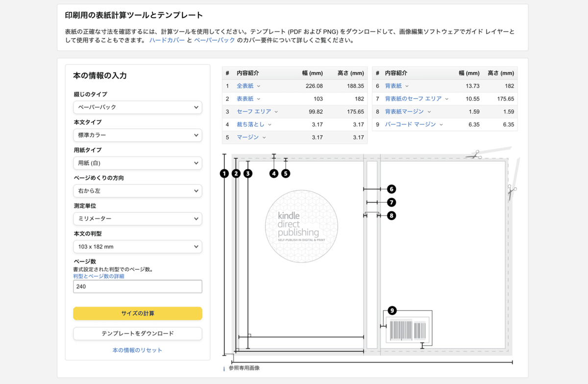Screen dimensions: 588x384
Task: Open the 綴じのタイプ dropdown (ペーパーバック)
Action: pos(138,107)
